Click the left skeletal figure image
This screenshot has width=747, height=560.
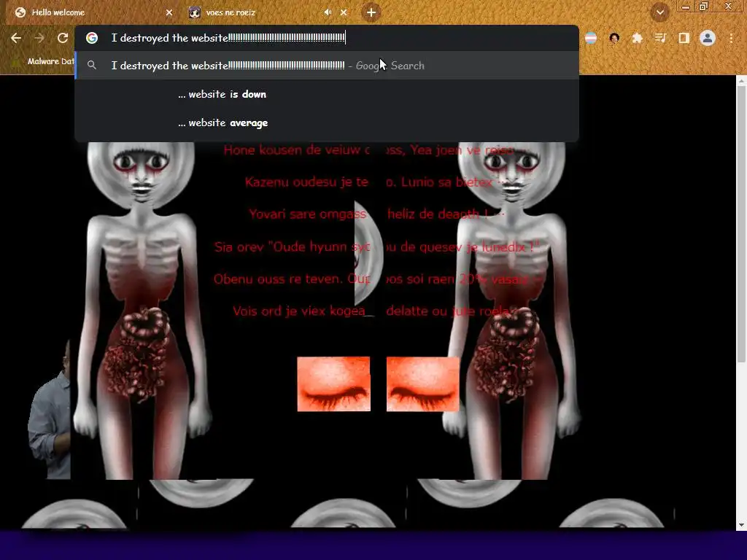141,311
